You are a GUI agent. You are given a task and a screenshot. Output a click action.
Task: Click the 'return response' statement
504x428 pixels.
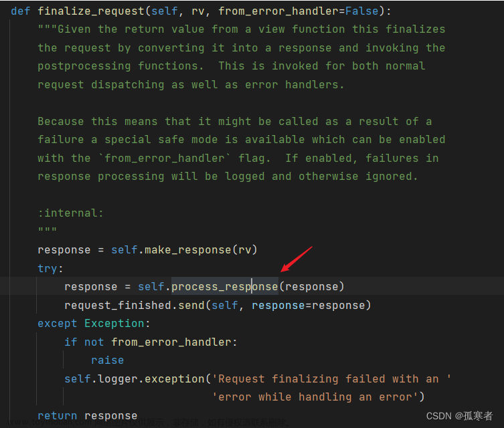coord(88,415)
